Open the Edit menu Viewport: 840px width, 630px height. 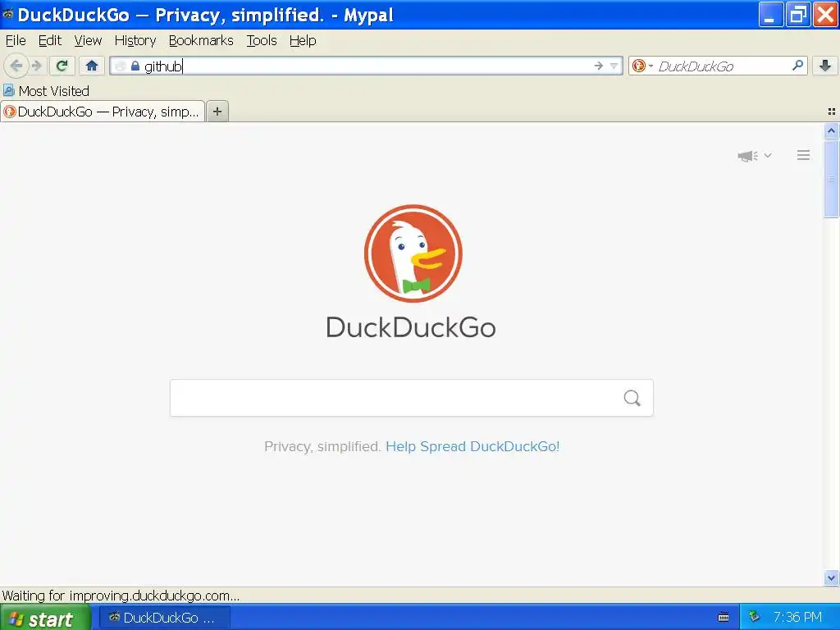coord(50,41)
